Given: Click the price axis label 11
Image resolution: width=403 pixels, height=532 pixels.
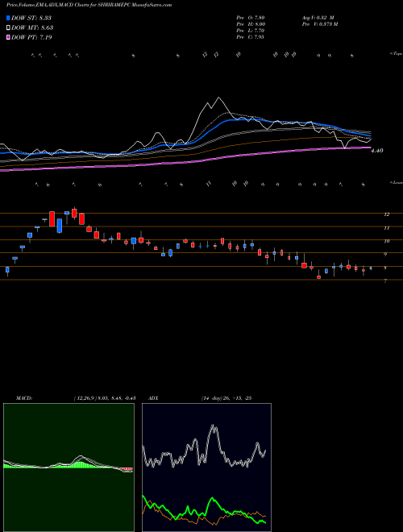Looking at the screenshot, I should (x=386, y=228).
